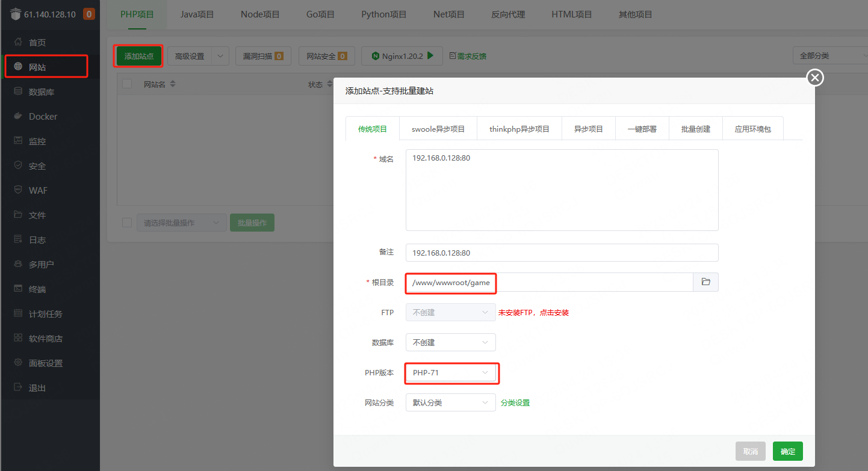868x471 pixels.
Task: Browse files via the 文件 sidebar icon
Action: 36,215
